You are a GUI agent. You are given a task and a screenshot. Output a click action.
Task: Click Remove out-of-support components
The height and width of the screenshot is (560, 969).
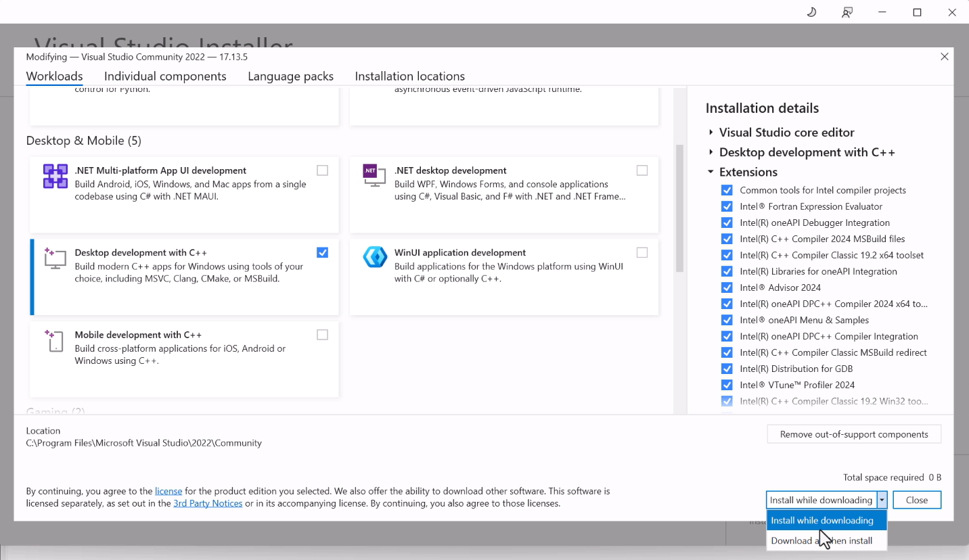tap(854, 434)
